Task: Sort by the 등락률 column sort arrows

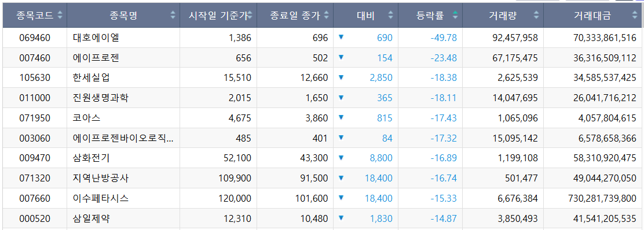Action: tap(455, 16)
